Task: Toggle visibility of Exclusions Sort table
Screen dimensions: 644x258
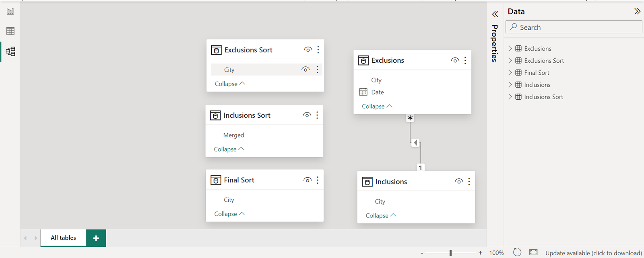Action: point(308,49)
